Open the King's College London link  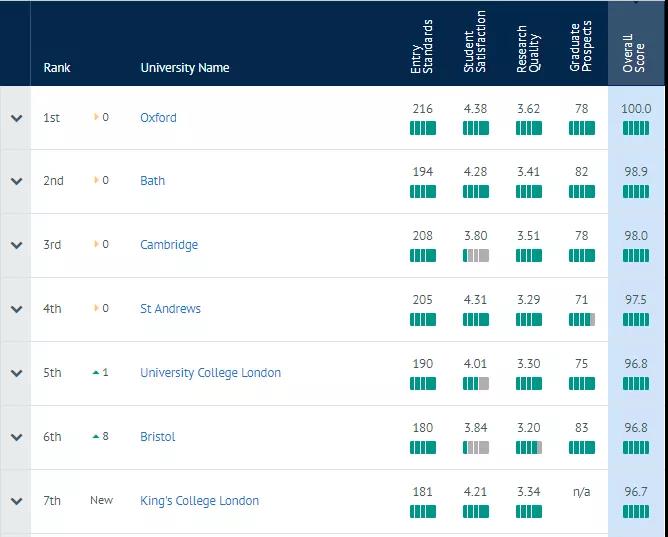199,501
